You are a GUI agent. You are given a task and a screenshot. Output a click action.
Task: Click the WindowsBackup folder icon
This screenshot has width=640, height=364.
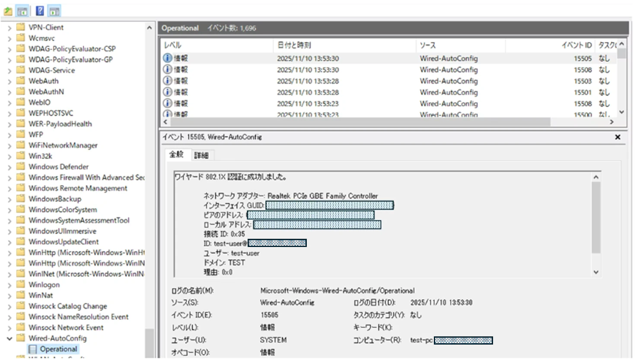20,198
